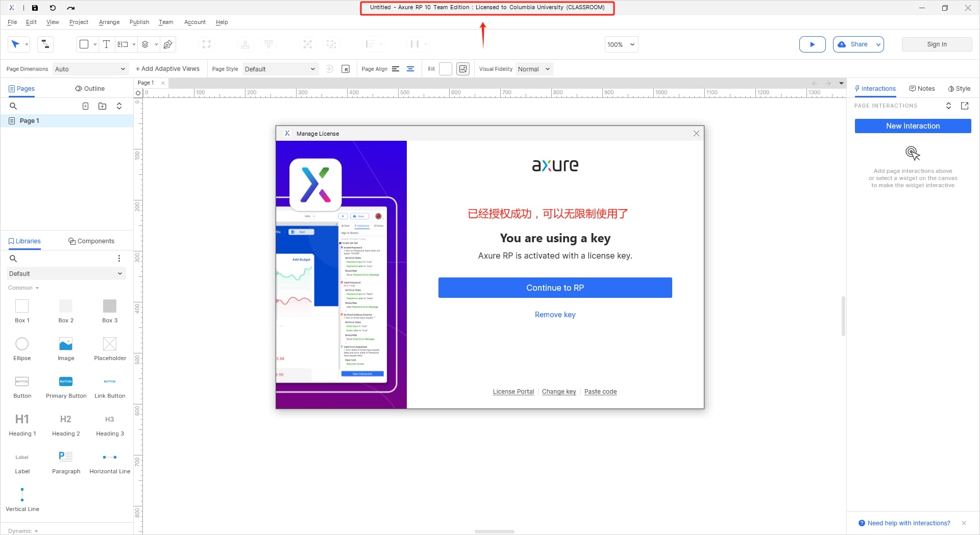This screenshot has height=535, width=980.
Task: Click Continue to RP button
Action: click(x=555, y=288)
